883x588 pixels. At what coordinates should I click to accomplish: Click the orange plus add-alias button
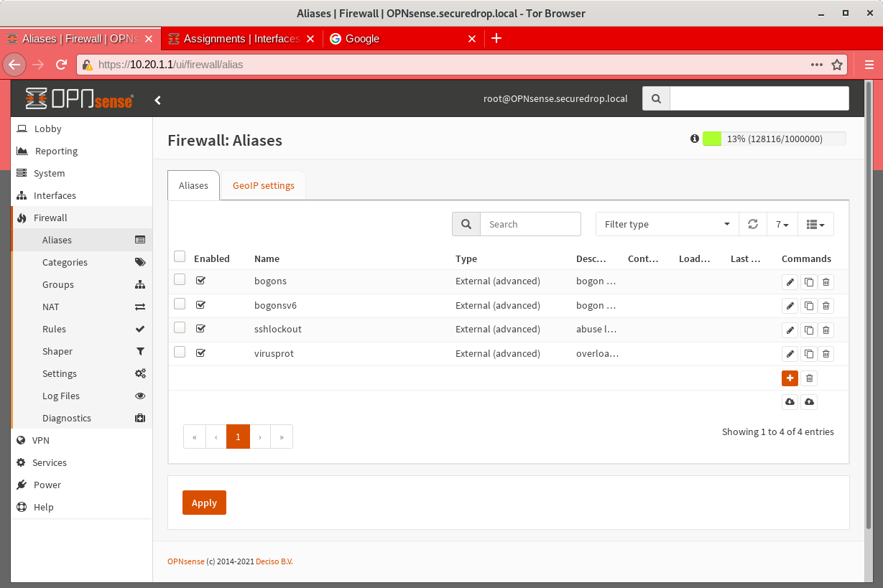point(790,378)
